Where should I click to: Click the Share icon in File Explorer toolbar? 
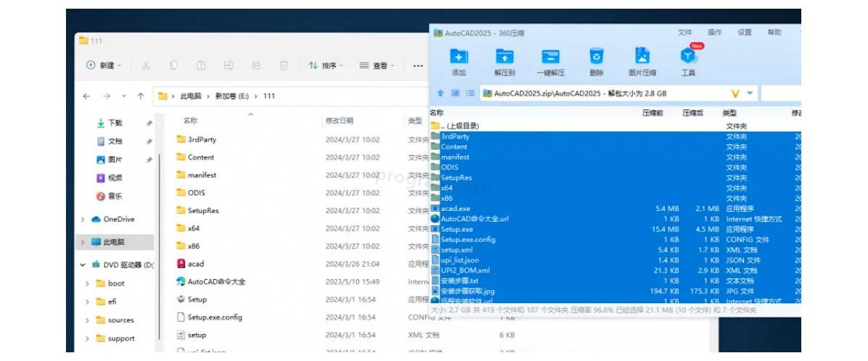(x=256, y=65)
